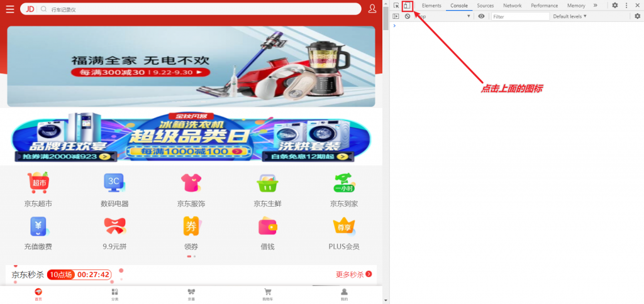
Task: Open Default levels dropdown
Action: [570, 16]
